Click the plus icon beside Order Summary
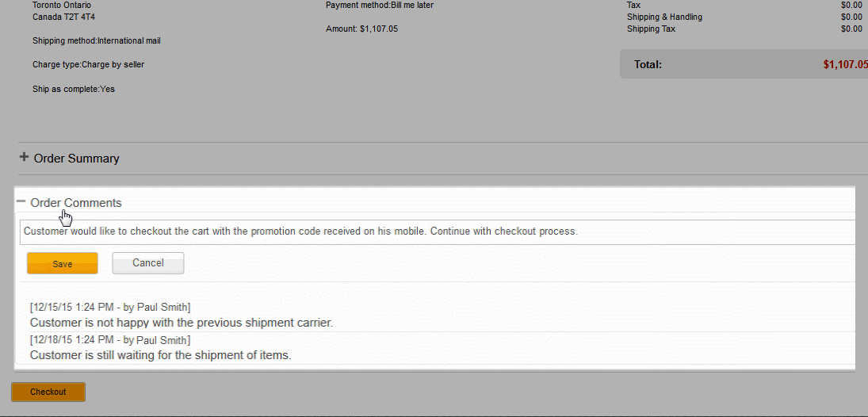This screenshot has width=868, height=417. tap(24, 158)
